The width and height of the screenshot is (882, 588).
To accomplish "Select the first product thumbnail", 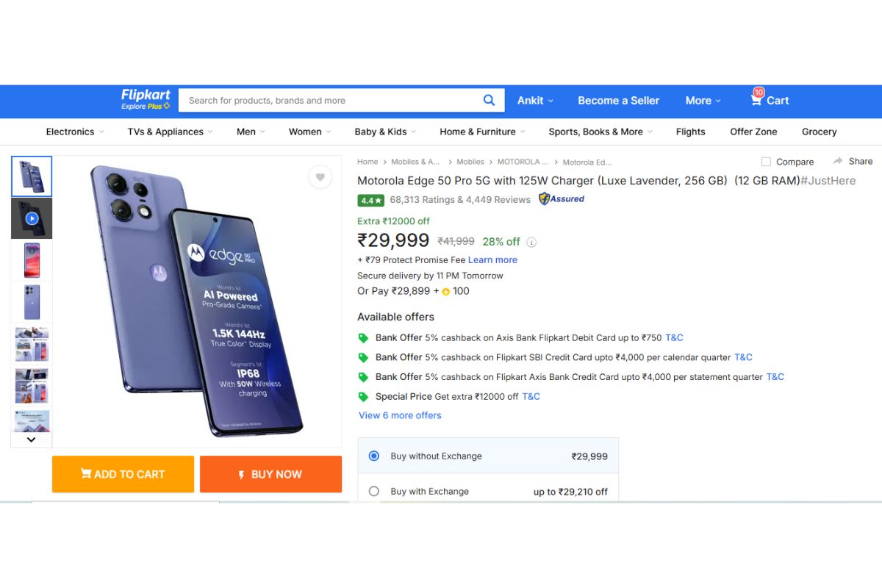I will click(x=31, y=176).
